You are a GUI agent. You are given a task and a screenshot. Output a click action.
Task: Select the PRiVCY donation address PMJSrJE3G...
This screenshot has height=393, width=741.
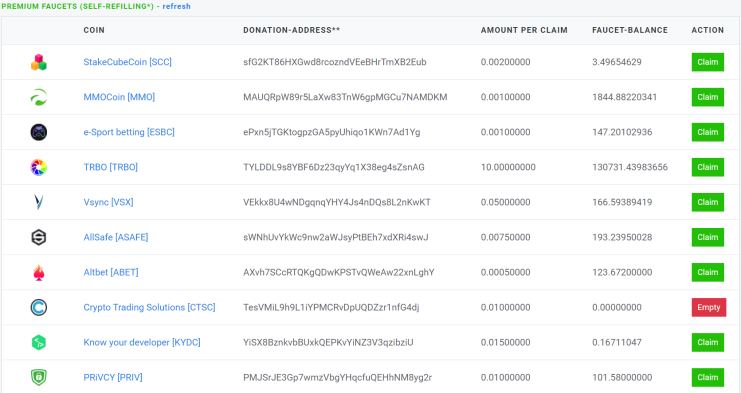pos(337,377)
